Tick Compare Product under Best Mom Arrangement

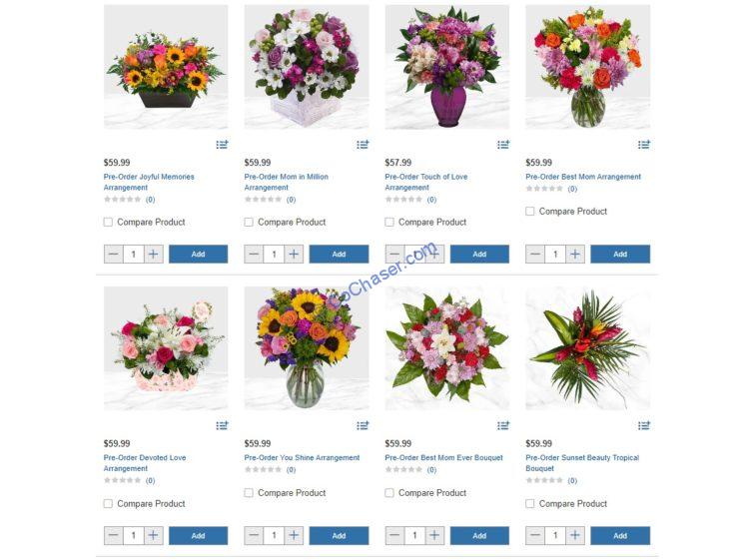tap(529, 211)
